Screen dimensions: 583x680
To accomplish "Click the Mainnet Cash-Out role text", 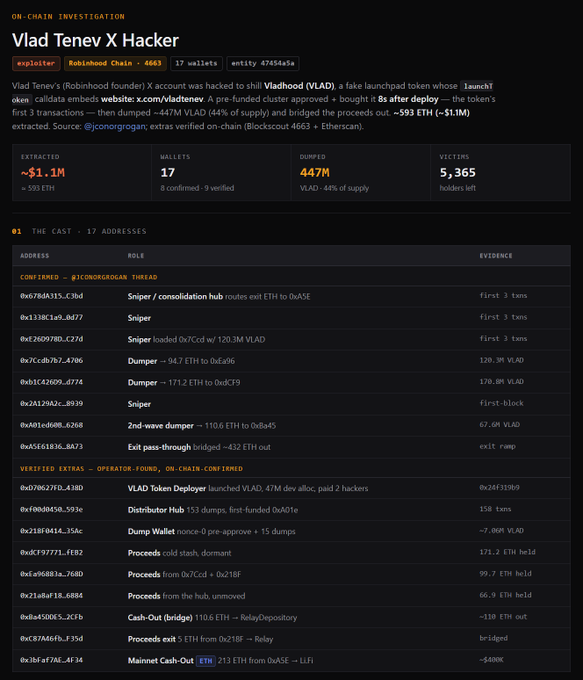I will (x=160, y=660).
